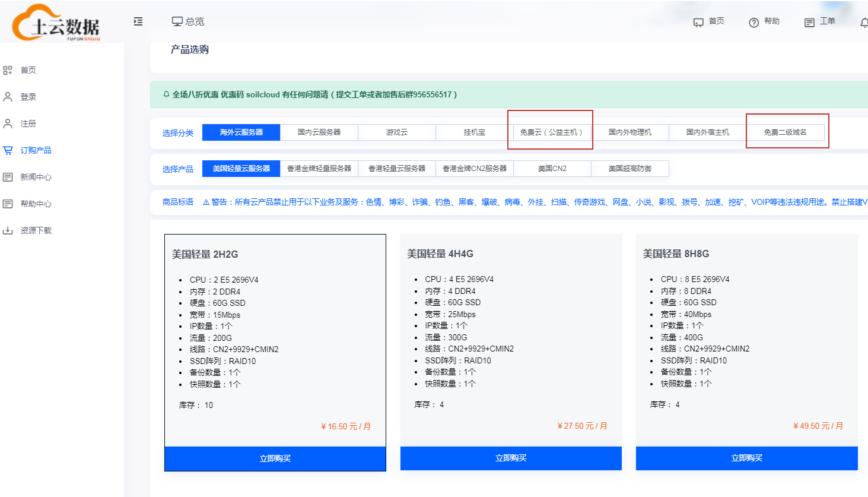The height and width of the screenshot is (497, 868).
Task: Open 总览 via the monitor icon
Action: click(x=177, y=20)
